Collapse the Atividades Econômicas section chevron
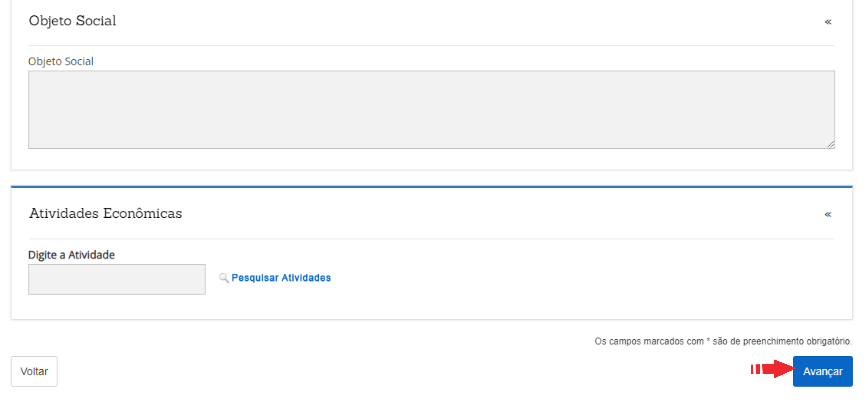868x412 pixels. click(x=828, y=214)
